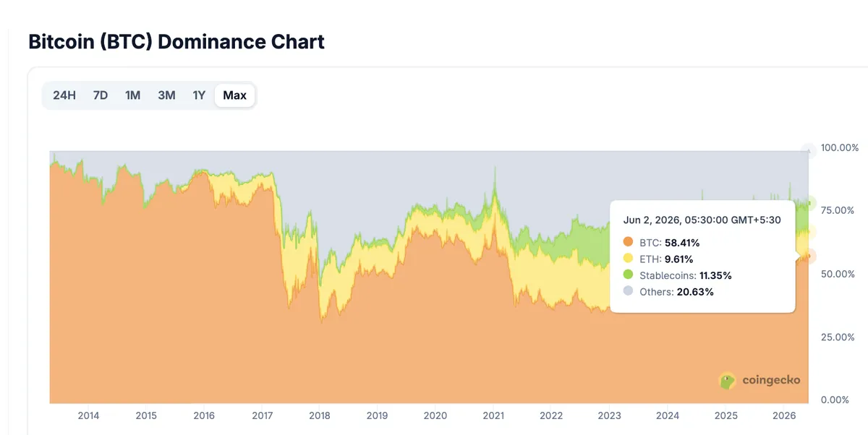This screenshot has height=435, width=868.
Task: Click the 2024 x-axis label
Action: (x=668, y=415)
